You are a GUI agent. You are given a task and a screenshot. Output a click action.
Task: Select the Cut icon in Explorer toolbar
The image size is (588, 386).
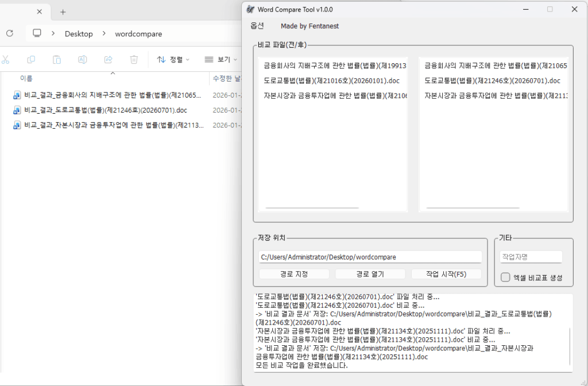click(x=7, y=59)
